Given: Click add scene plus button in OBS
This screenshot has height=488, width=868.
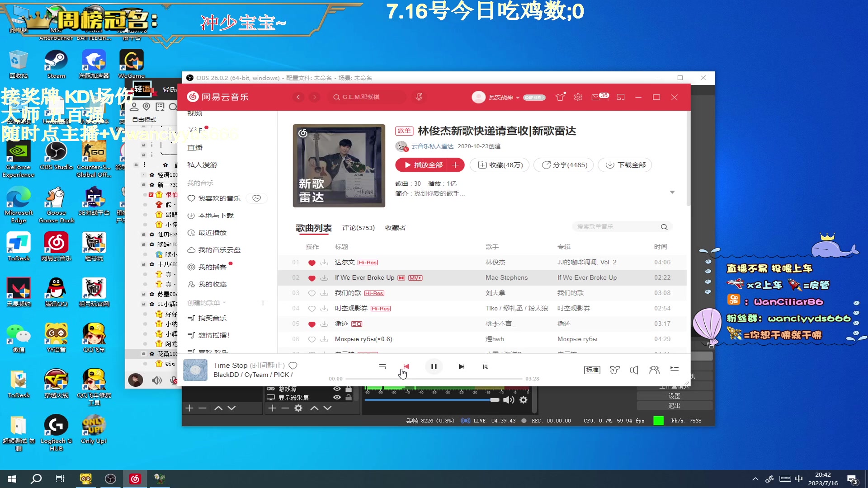Looking at the screenshot, I should (189, 408).
